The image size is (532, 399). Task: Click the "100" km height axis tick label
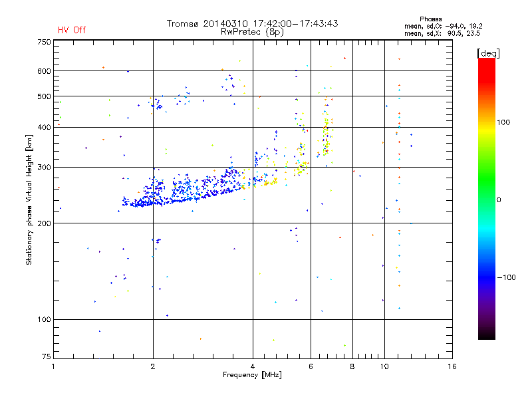[x=44, y=320]
